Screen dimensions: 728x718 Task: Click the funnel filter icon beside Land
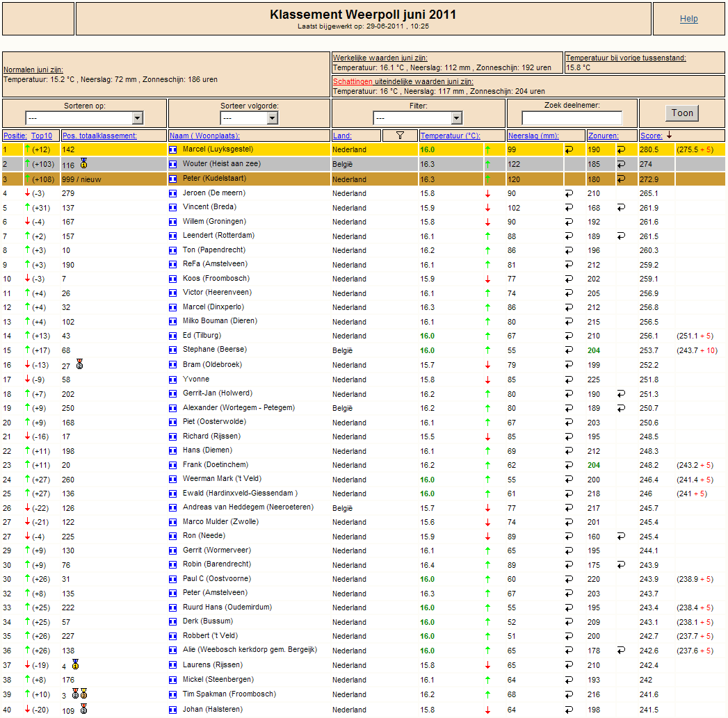pos(400,136)
